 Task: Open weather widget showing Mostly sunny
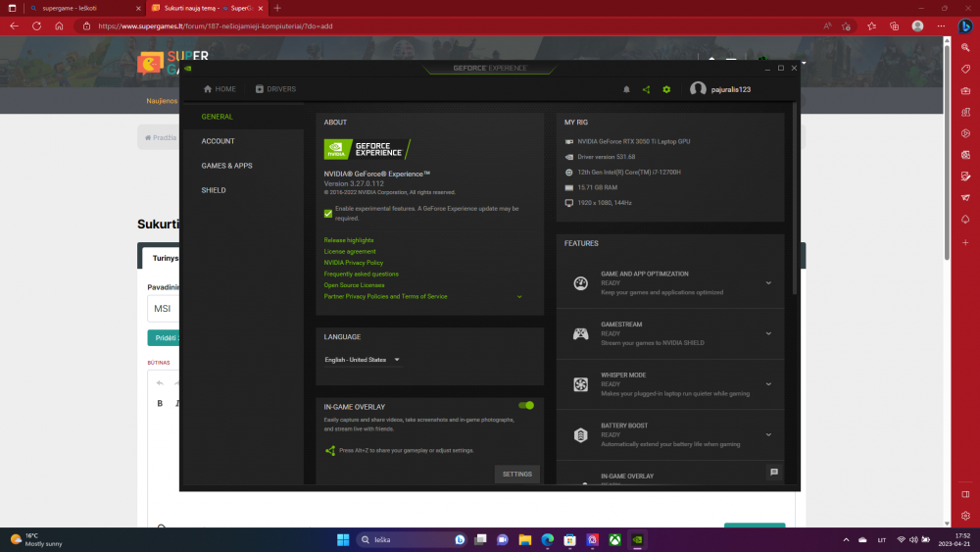point(36,539)
